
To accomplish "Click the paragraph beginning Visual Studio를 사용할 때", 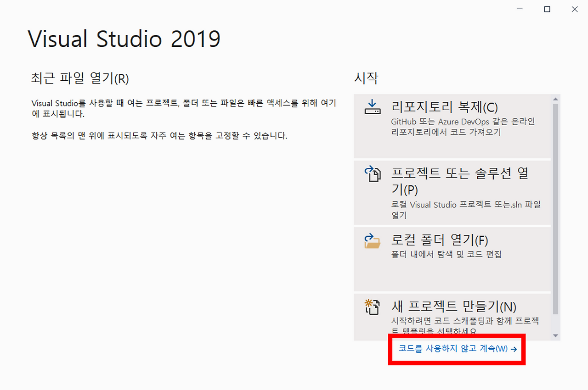I will coord(184,108).
